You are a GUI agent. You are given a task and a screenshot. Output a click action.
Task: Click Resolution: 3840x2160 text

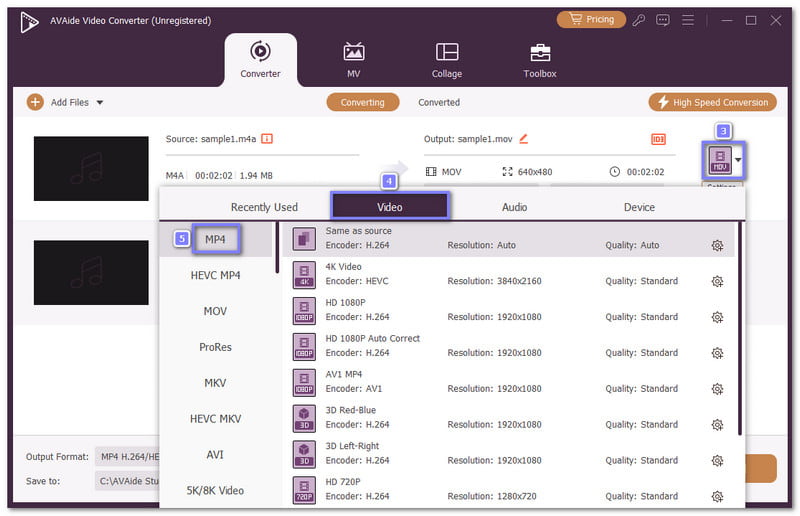tap(494, 281)
